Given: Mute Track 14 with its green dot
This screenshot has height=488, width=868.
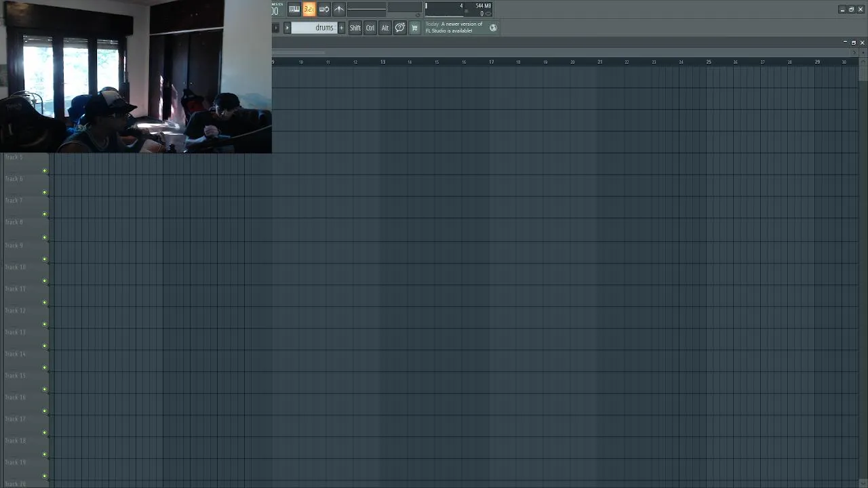Looking at the screenshot, I should pyautogui.click(x=45, y=367).
